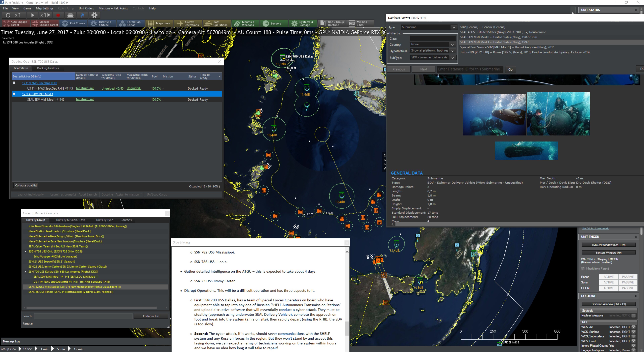The image size is (644, 352).
Task: Open WCS, Air doctrine dropdown
Action: point(633,327)
